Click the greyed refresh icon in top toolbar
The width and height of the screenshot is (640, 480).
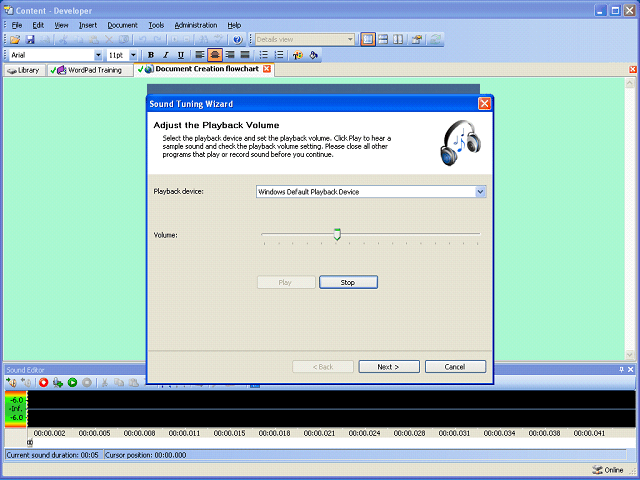435,40
